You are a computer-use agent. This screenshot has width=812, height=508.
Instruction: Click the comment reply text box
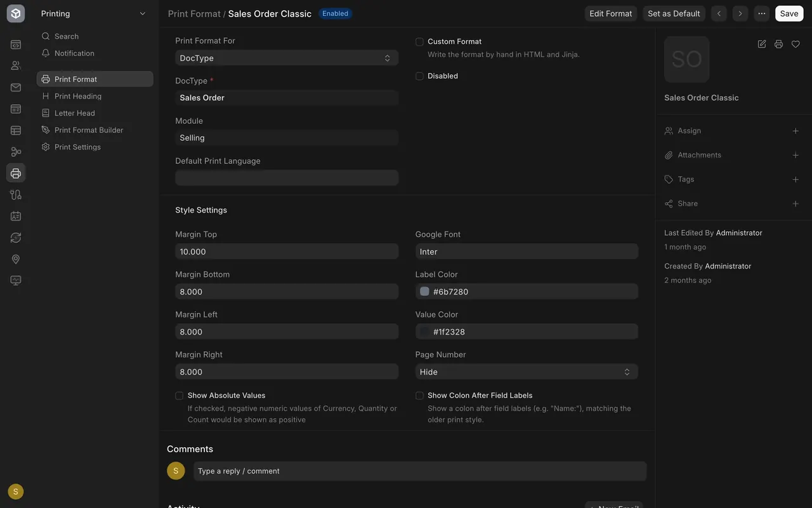tap(420, 471)
